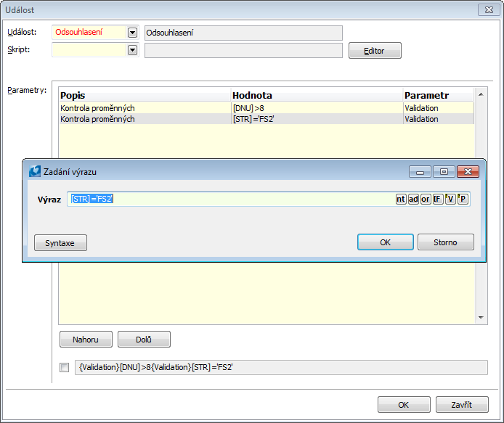Open the Skript dropdown list
Viewport: 504px width, 423px height.
point(132,50)
